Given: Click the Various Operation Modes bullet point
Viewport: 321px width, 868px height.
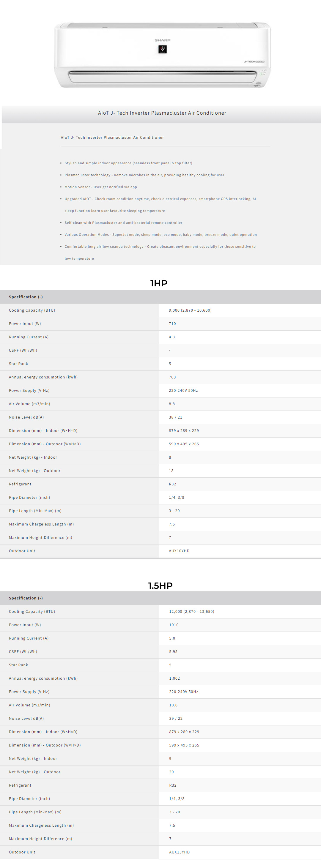Looking at the screenshot, I should [x=160, y=235].
